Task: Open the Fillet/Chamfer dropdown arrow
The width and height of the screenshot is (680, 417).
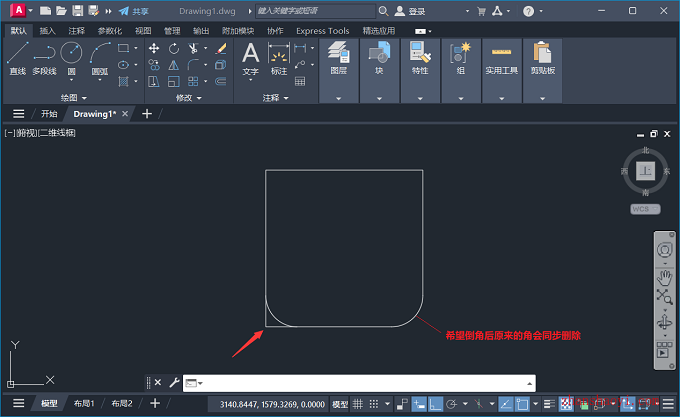Action: pyautogui.click(x=206, y=65)
